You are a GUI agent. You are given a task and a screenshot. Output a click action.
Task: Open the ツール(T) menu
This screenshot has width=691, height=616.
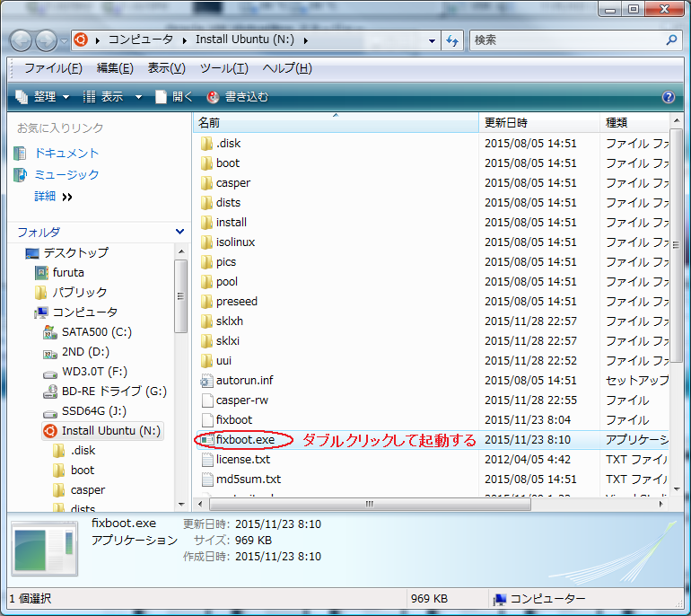(x=224, y=68)
